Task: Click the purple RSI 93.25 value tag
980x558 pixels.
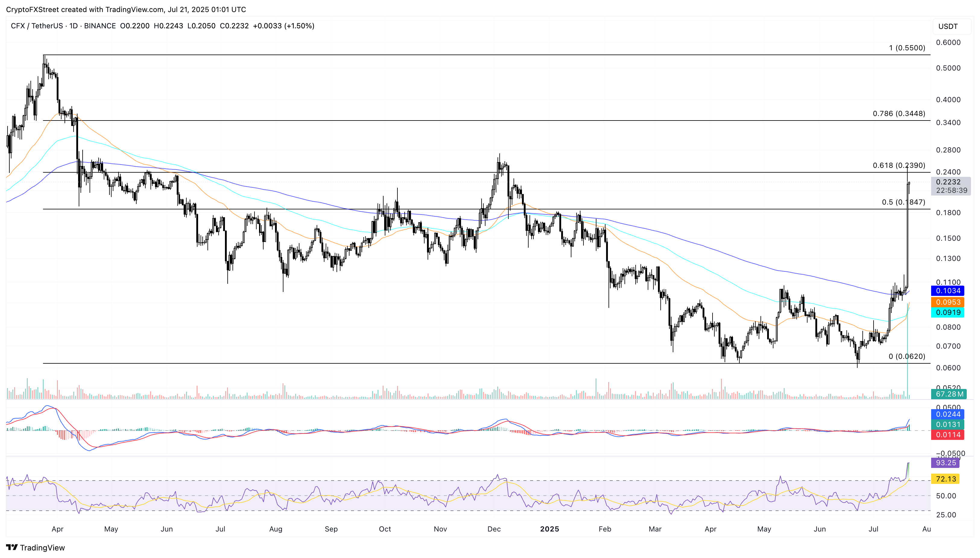Action: (x=946, y=462)
